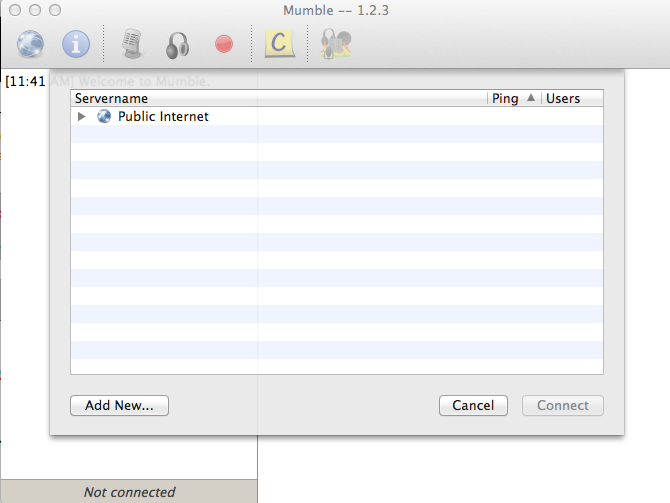Open the comment note icon
Screen dimensions: 670x503
(x=279, y=43)
